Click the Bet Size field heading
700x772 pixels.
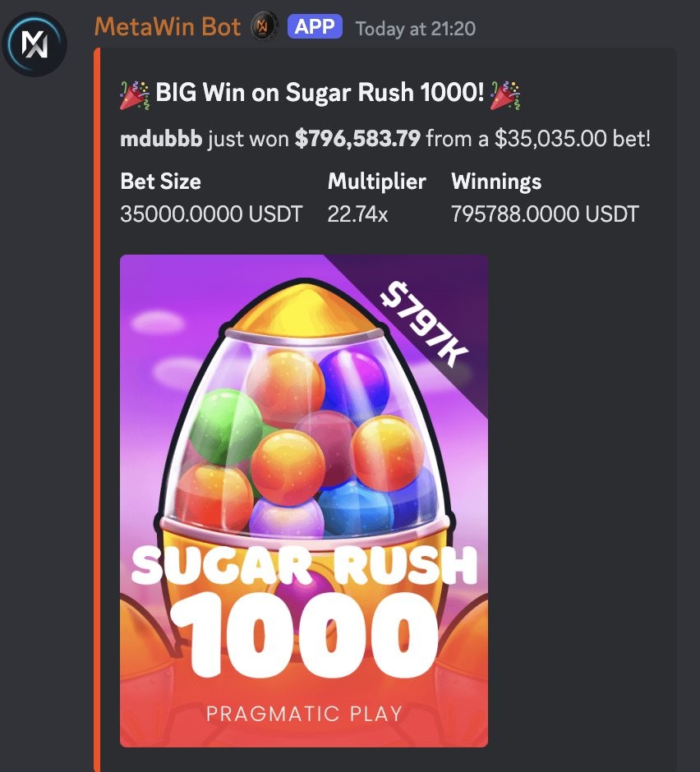click(x=160, y=182)
